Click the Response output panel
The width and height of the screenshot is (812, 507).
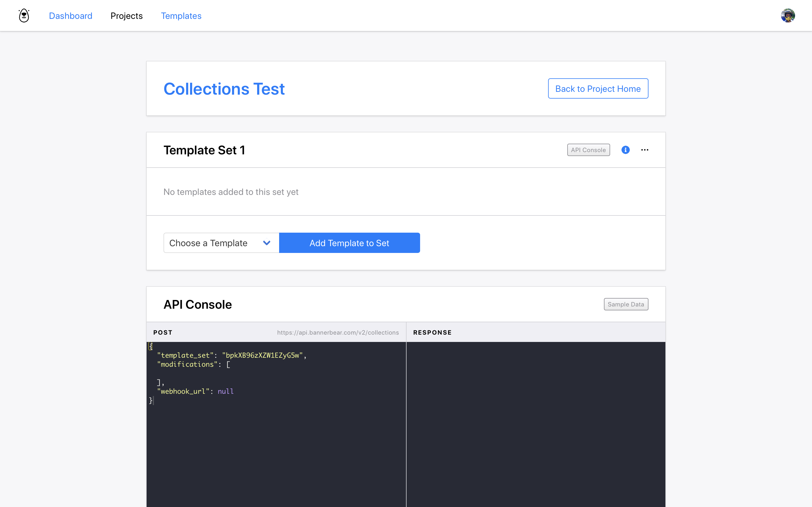(x=535, y=422)
